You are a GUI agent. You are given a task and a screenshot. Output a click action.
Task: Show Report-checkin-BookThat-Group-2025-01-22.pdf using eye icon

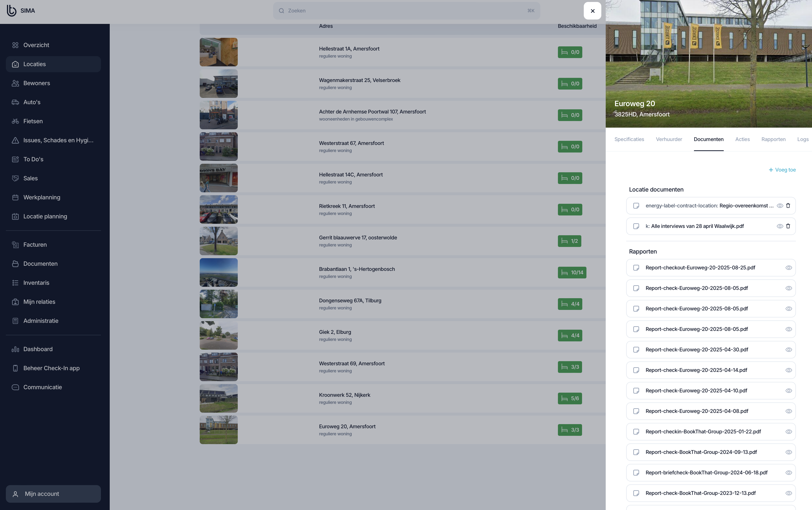tap(788, 432)
